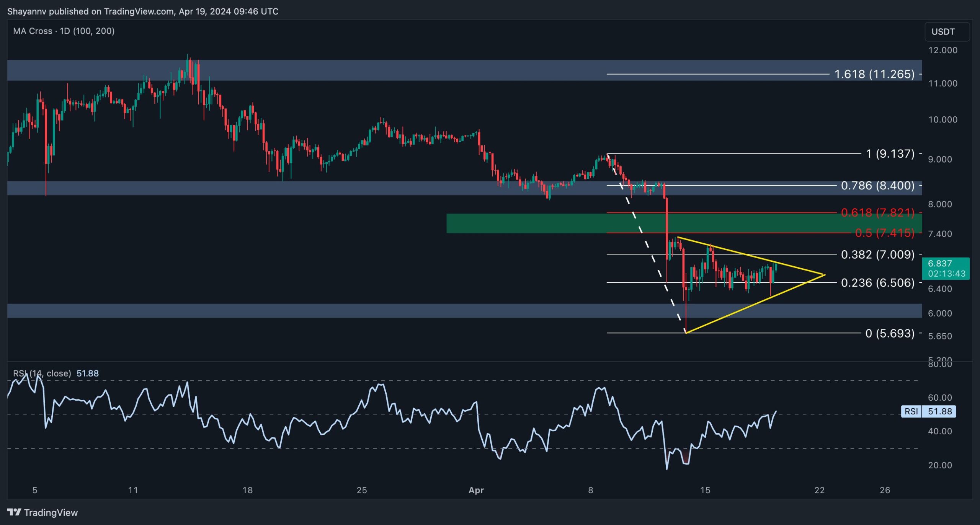Viewport: 980px width, 525px height.
Task: Click the 10.000 price axis label
Action: coord(942,119)
